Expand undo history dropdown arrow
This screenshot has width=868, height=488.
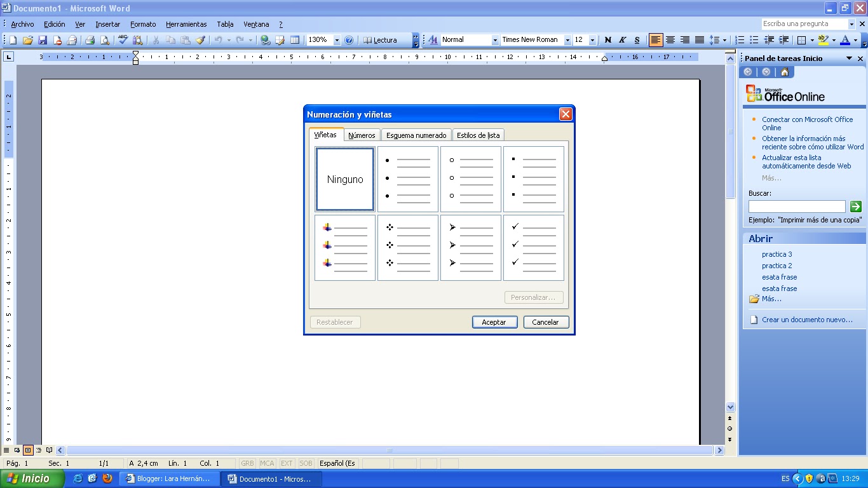[x=228, y=40]
